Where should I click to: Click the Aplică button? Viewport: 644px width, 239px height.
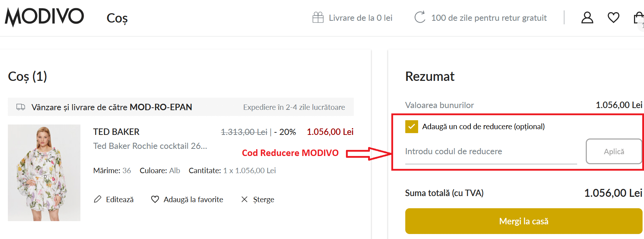click(614, 151)
